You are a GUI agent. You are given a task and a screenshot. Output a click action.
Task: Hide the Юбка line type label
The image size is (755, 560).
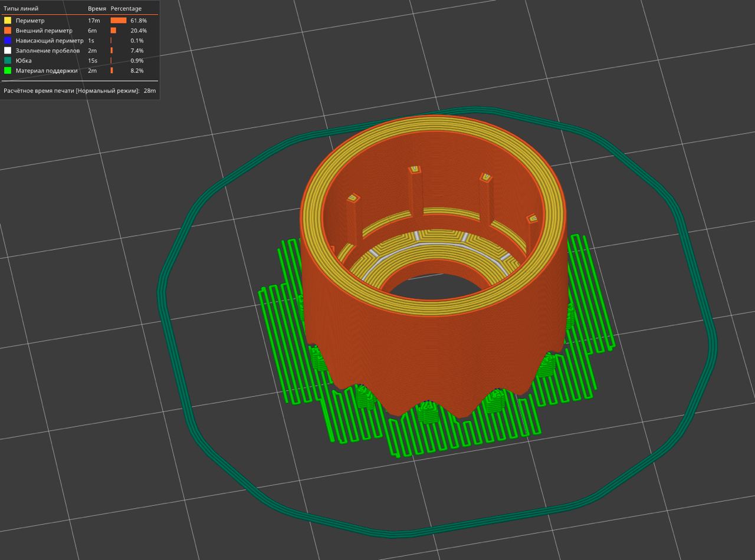pyautogui.click(x=24, y=61)
